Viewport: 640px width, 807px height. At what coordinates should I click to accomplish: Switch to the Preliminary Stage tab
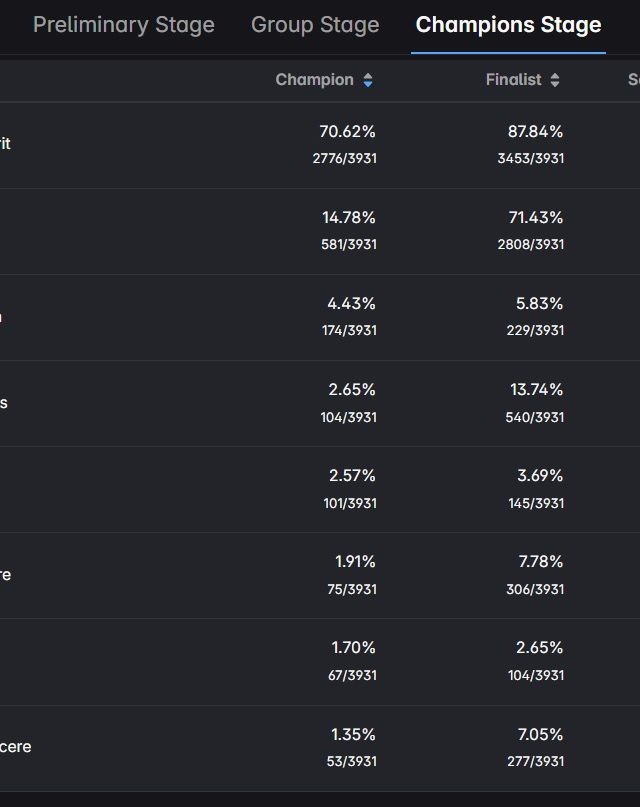click(x=124, y=25)
